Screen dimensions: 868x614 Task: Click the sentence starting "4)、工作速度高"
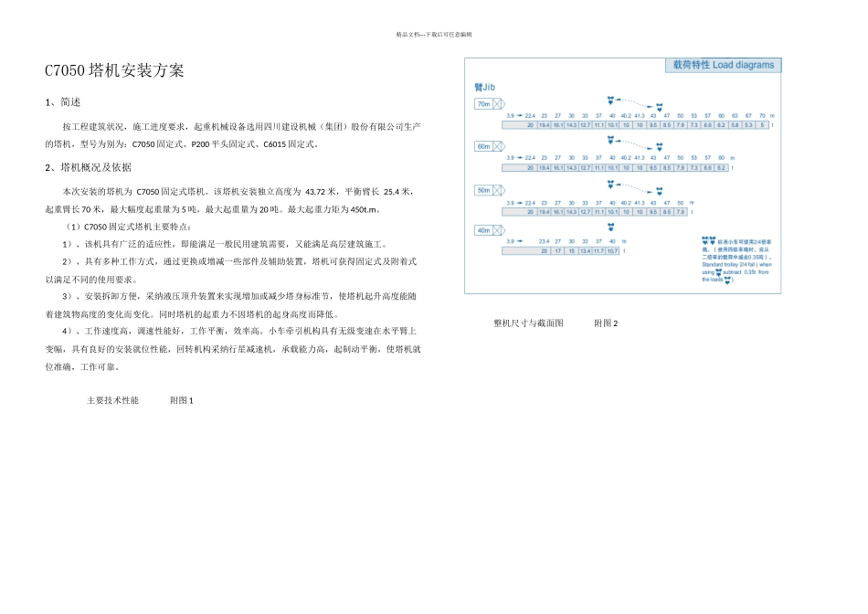pyautogui.click(x=233, y=349)
